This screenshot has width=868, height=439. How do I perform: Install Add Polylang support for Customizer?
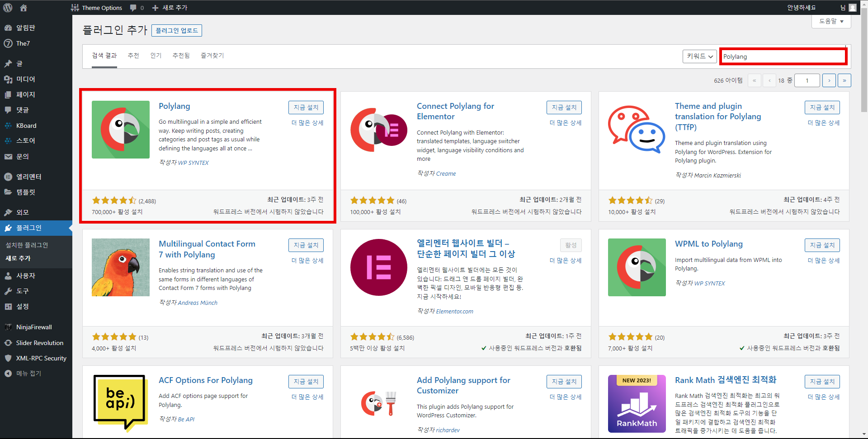click(x=564, y=382)
